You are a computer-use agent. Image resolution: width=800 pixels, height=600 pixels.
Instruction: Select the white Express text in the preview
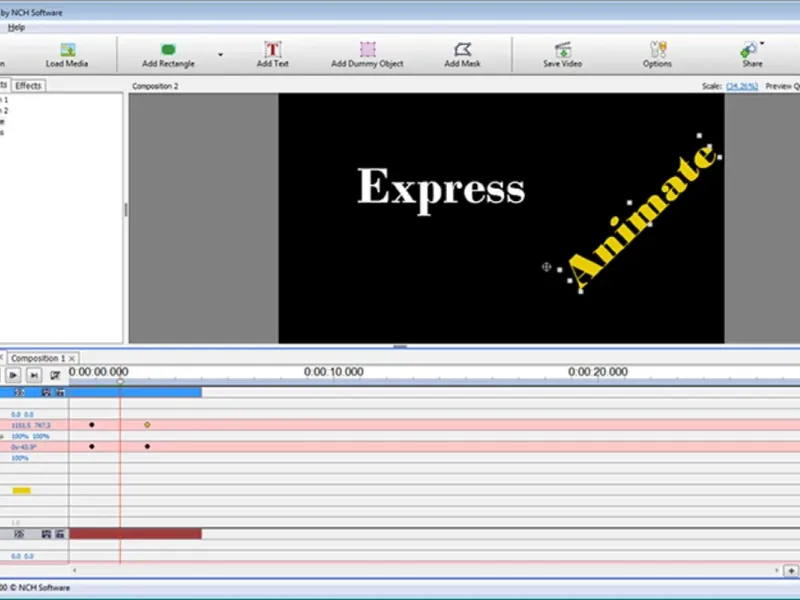pos(441,190)
